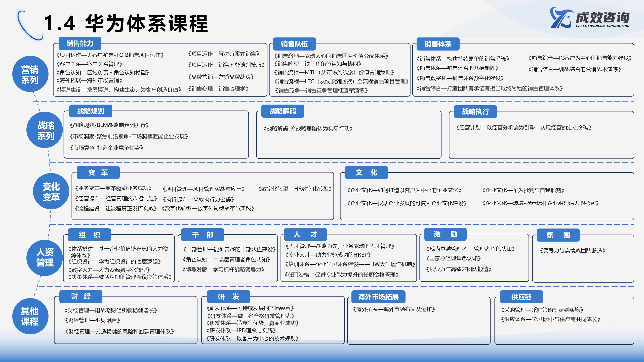Click the 销售体系 section label
644x362 pixels.
(438, 44)
